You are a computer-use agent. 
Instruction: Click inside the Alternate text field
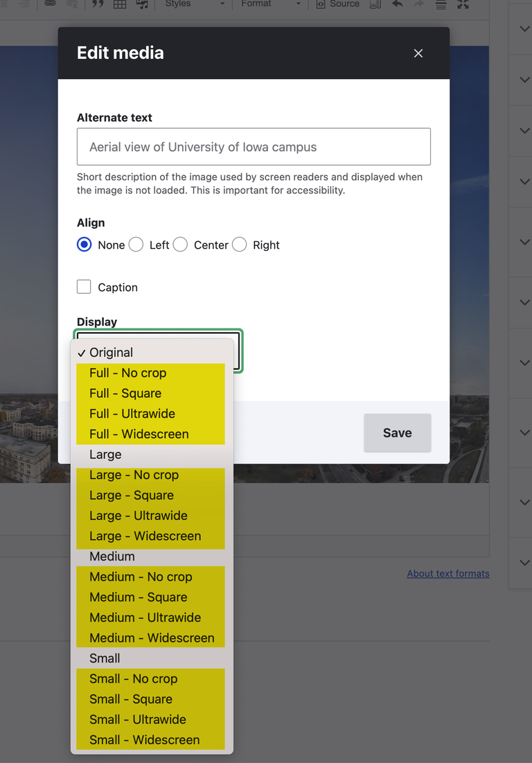pyautogui.click(x=254, y=147)
